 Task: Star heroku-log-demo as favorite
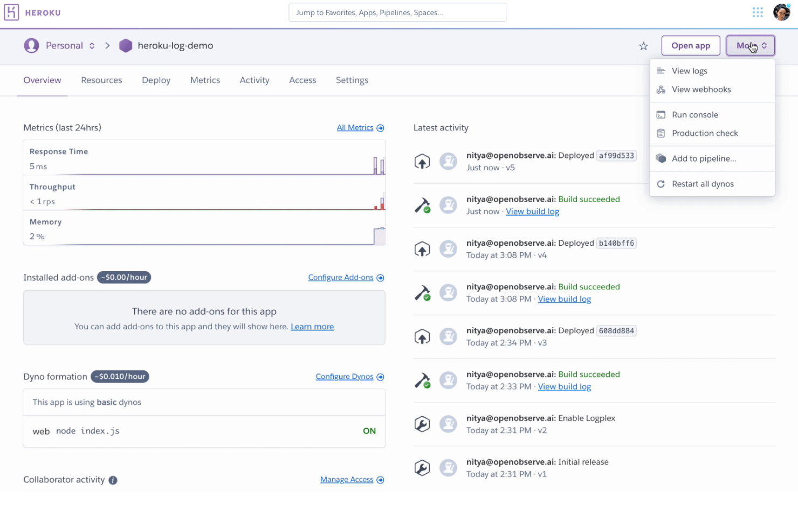[643, 46]
